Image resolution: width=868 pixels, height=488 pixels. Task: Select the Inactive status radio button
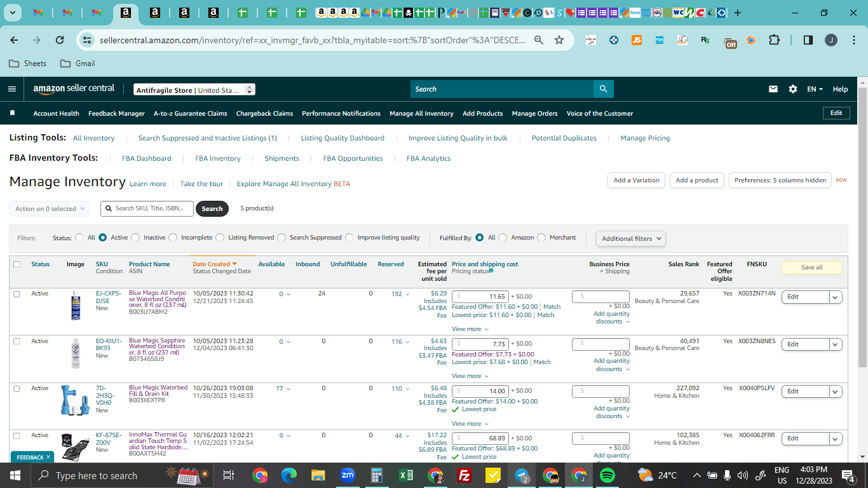point(135,238)
